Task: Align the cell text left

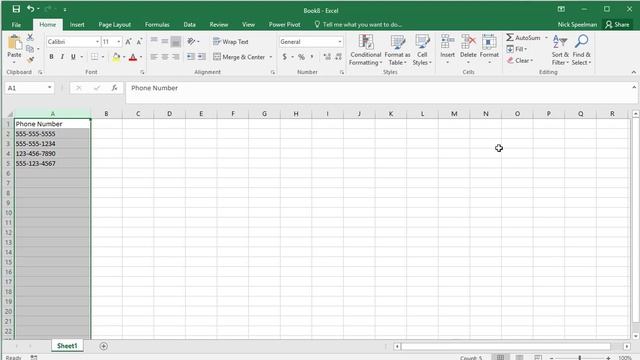Action: click(154, 57)
